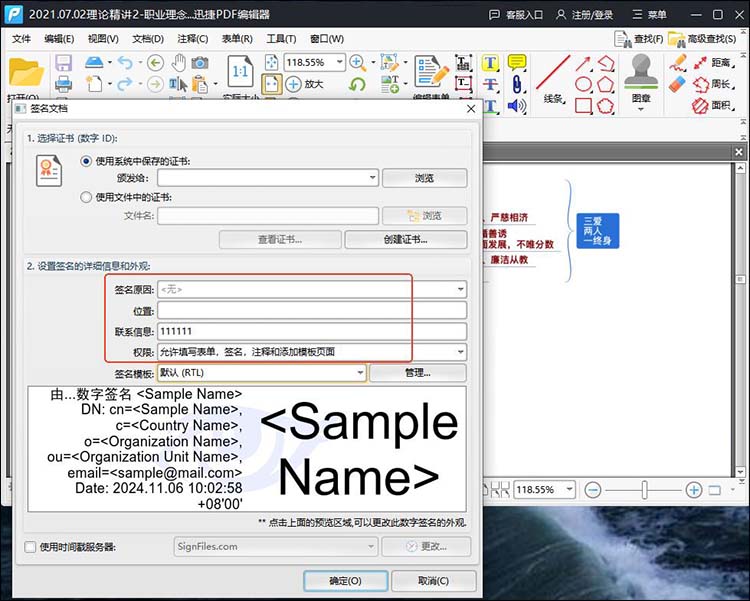
Task: Enable the use timestamp server checkbox
Action: 30,546
